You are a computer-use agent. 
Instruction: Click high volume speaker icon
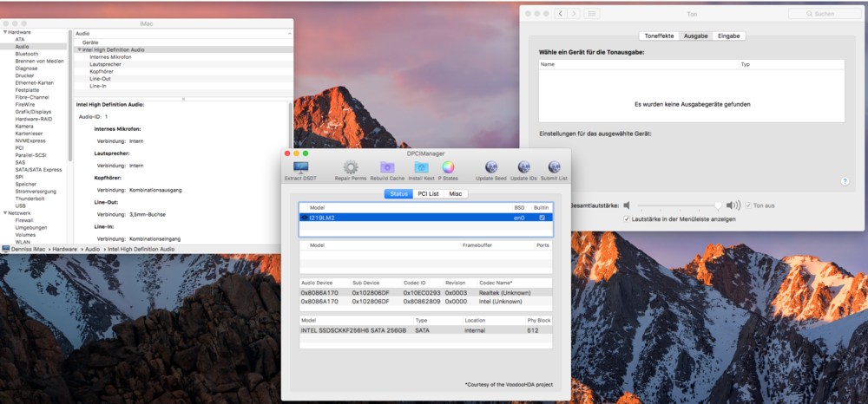(733, 205)
